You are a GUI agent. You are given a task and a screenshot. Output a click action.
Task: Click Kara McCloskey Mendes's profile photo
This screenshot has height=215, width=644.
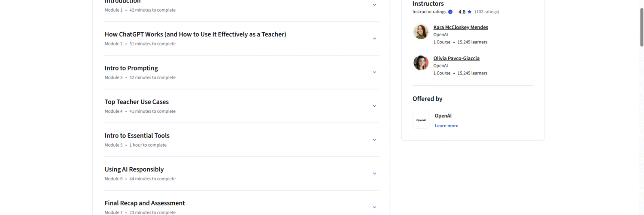tap(421, 32)
